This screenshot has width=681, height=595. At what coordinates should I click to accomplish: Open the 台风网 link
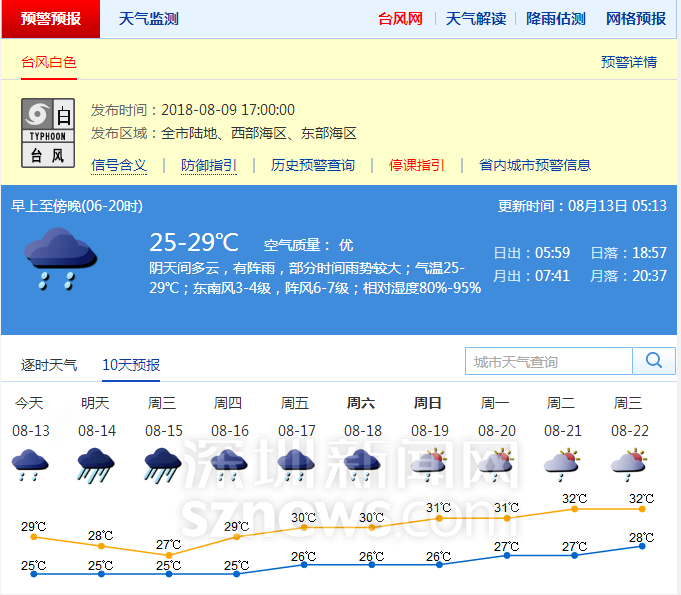[400, 19]
